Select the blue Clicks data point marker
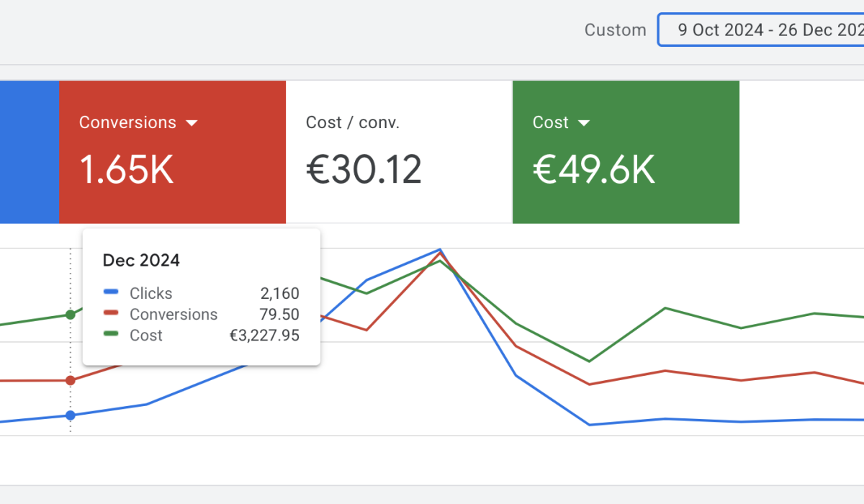This screenshot has height=504, width=864. coord(70,415)
